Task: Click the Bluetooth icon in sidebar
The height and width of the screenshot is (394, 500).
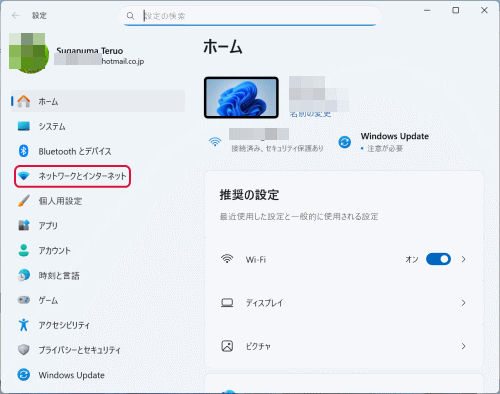Action: tap(24, 151)
